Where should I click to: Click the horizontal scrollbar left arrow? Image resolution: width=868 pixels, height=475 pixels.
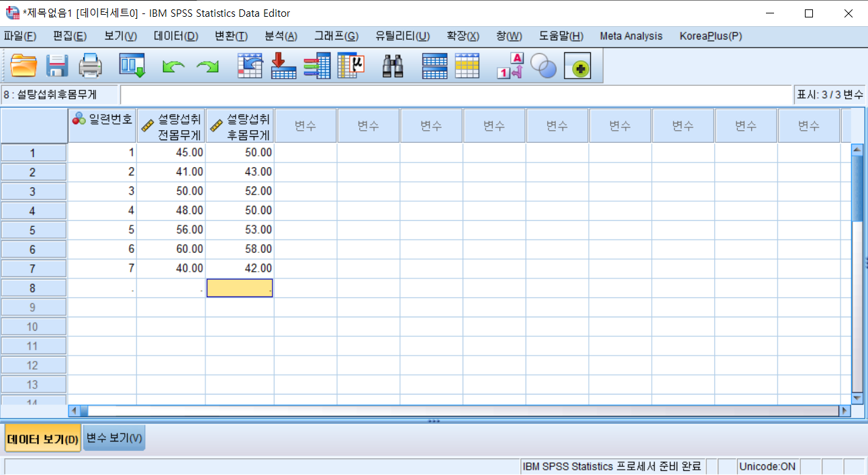[75, 410]
